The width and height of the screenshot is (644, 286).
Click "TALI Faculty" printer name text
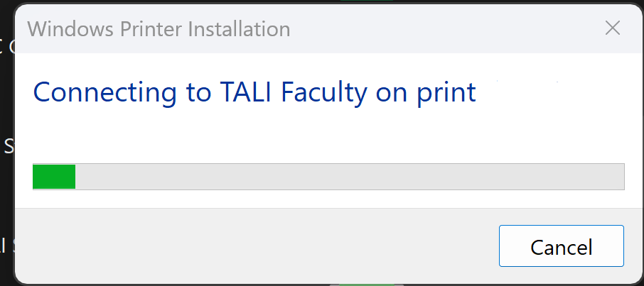pyautogui.click(x=284, y=92)
